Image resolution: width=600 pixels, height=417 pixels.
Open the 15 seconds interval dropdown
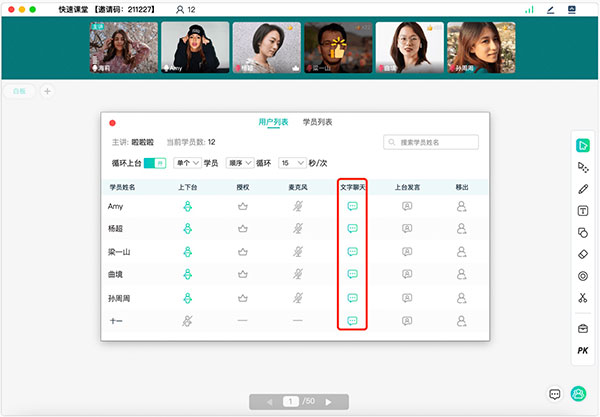(291, 162)
